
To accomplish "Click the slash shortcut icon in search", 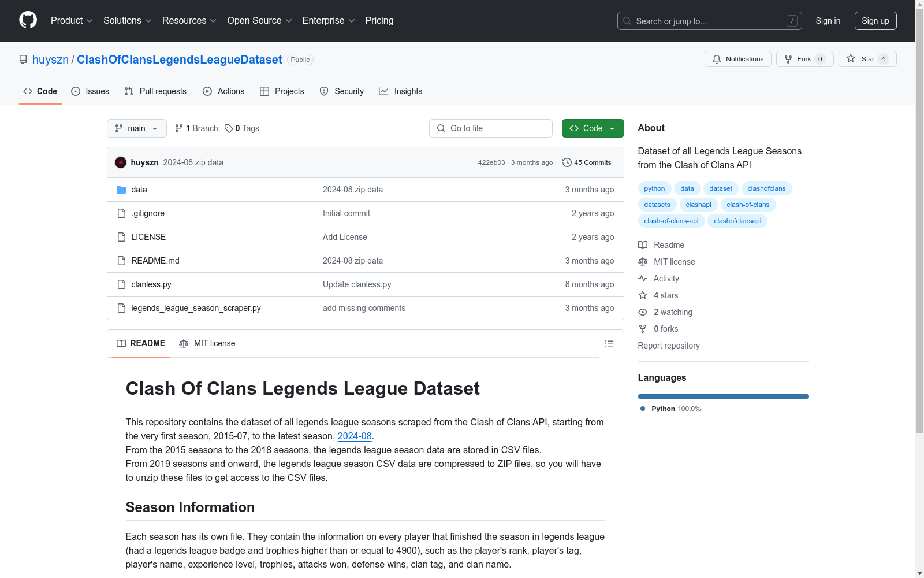I will tap(792, 21).
